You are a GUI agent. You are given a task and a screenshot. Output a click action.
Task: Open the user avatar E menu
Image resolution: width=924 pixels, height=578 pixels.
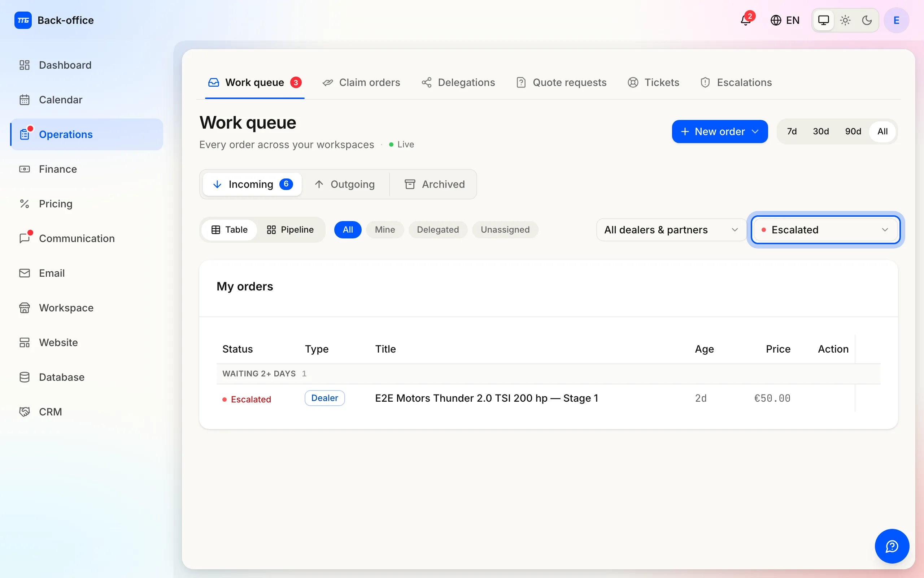(x=896, y=20)
